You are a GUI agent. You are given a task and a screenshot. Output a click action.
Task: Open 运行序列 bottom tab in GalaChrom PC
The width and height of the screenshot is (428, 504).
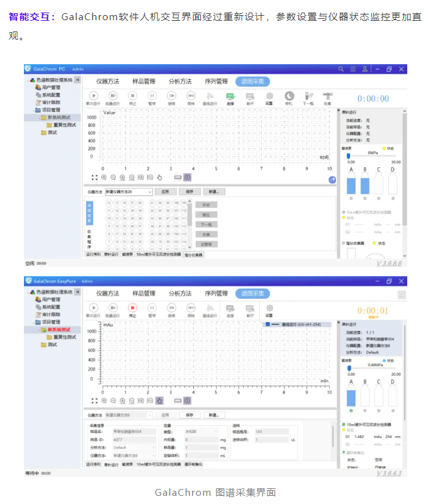(93, 254)
